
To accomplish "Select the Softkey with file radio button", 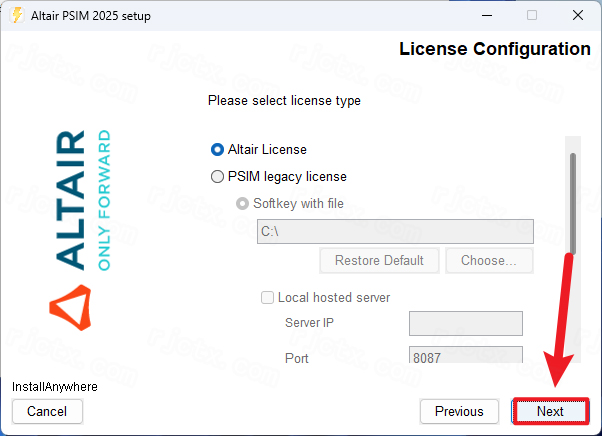I will 243,204.
